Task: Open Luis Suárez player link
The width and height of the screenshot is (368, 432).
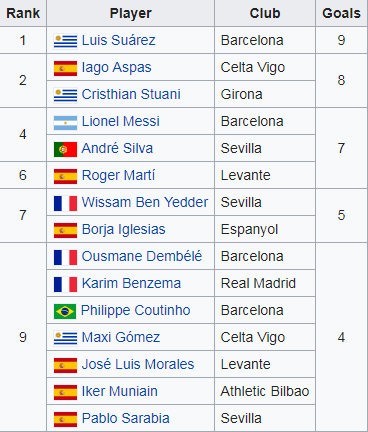Action: tap(119, 40)
